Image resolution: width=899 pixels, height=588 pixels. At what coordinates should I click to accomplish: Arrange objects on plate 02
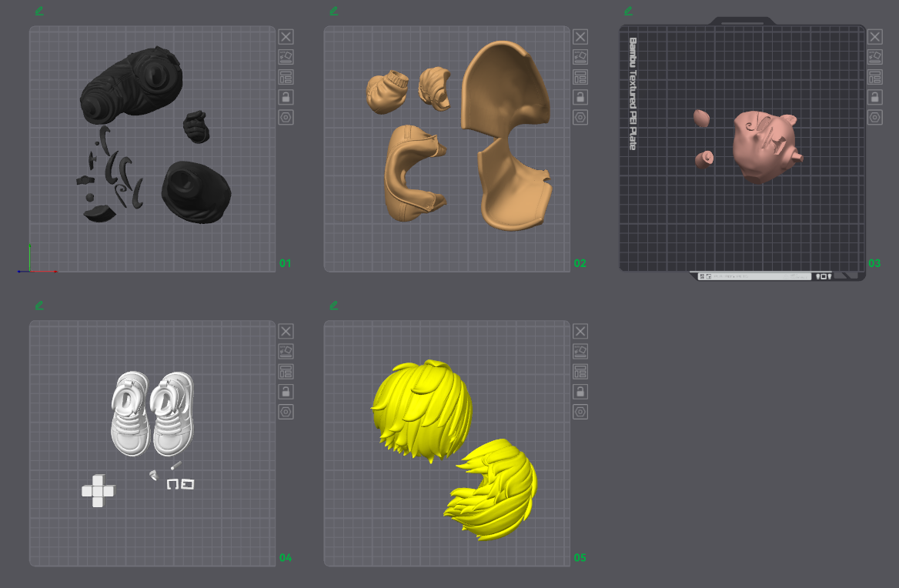(x=580, y=77)
